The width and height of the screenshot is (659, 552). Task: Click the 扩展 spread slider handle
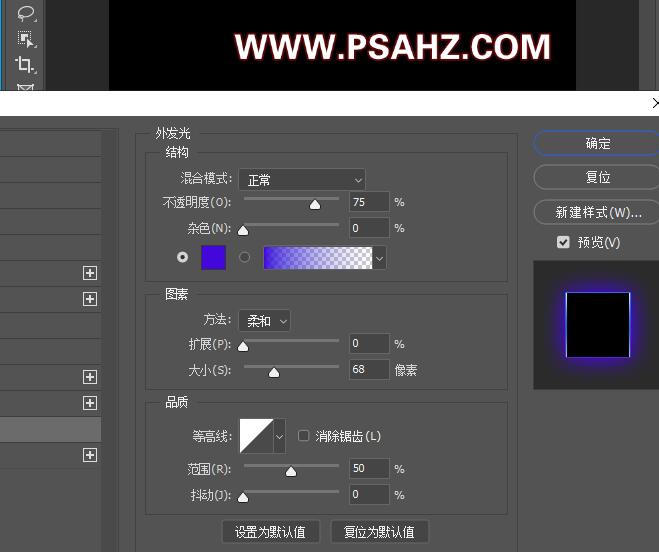243,346
